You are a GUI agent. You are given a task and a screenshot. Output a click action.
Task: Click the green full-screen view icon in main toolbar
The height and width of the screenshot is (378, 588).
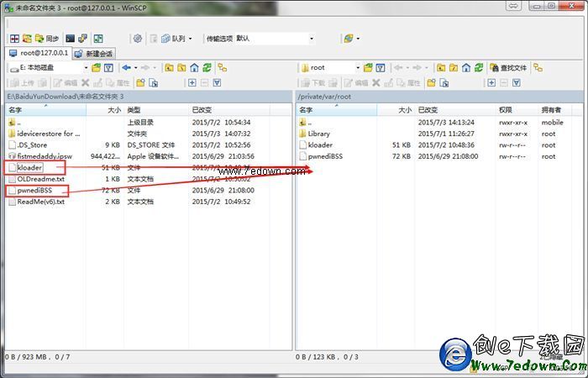[x=98, y=39]
